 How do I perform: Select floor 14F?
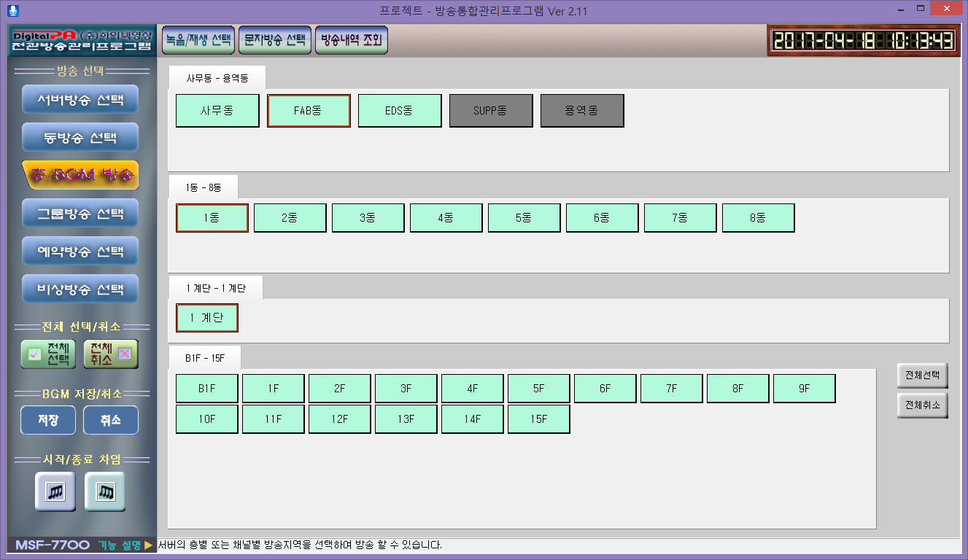pyautogui.click(x=473, y=419)
